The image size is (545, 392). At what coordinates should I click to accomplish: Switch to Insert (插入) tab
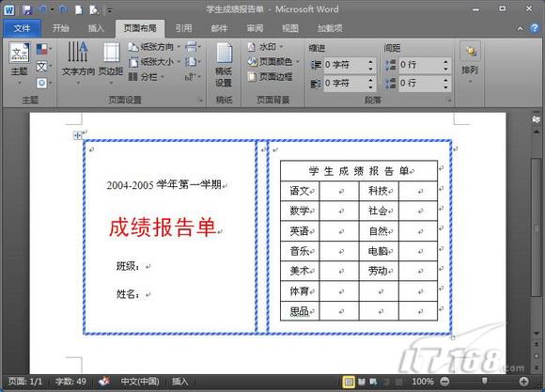coord(96,28)
